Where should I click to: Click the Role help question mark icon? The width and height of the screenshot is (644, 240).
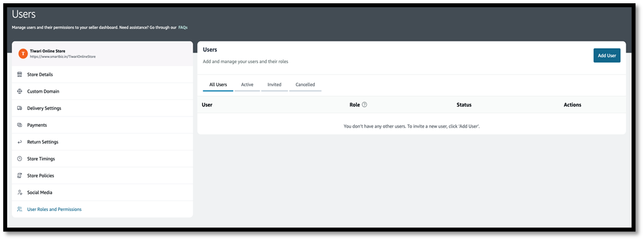[364, 105]
